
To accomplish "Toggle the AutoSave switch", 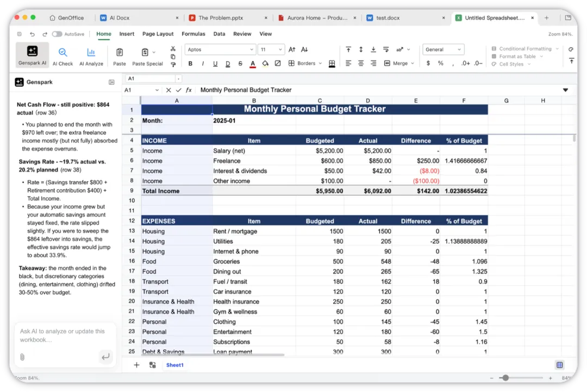I will tap(57, 34).
